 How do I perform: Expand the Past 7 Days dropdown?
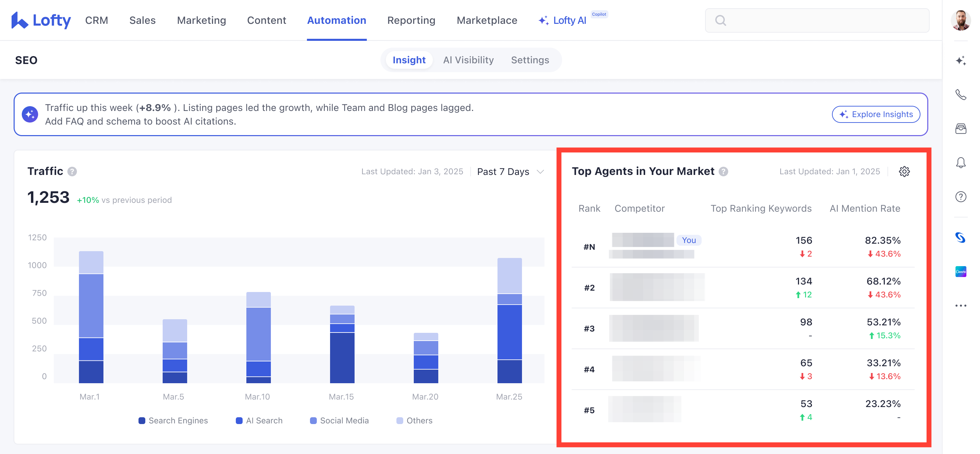click(x=510, y=172)
